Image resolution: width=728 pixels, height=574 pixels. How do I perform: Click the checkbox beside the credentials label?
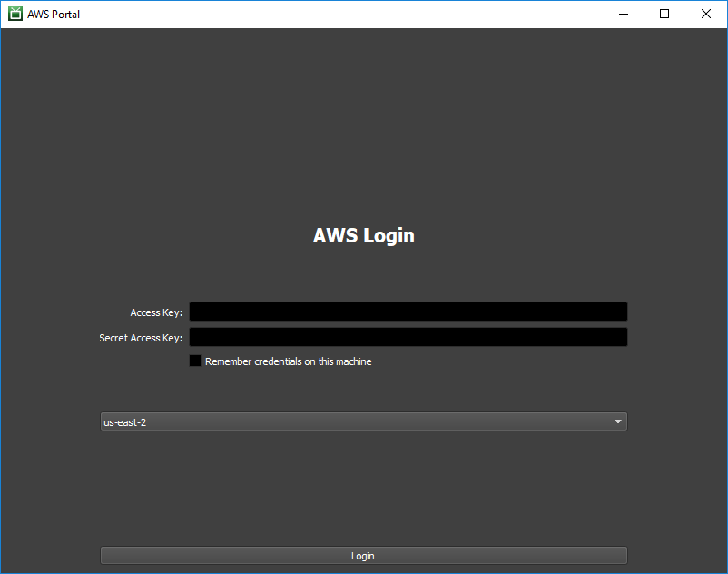194,361
